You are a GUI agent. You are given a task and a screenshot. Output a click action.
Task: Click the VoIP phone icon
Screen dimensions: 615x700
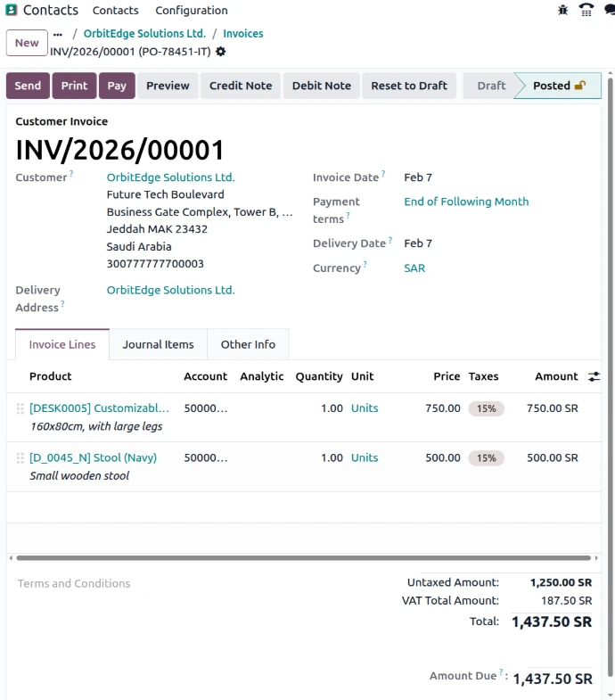pyautogui.click(x=586, y=11)
